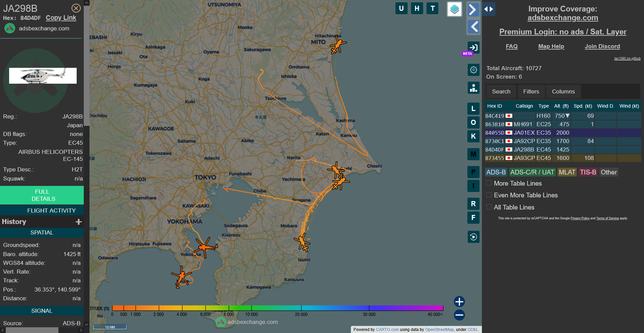Enable More Table Lines checkbox
644x333 pixels.
pyautogui.click(x=489, y=183)
